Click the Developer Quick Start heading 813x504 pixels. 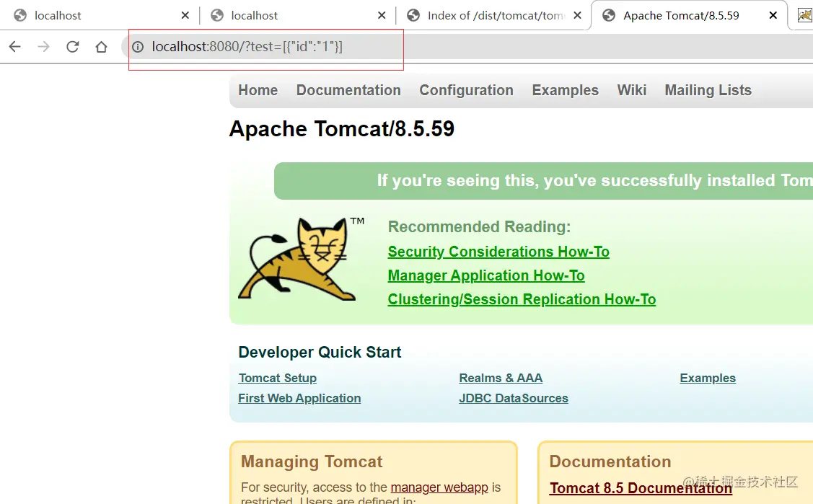coord(320,353)
